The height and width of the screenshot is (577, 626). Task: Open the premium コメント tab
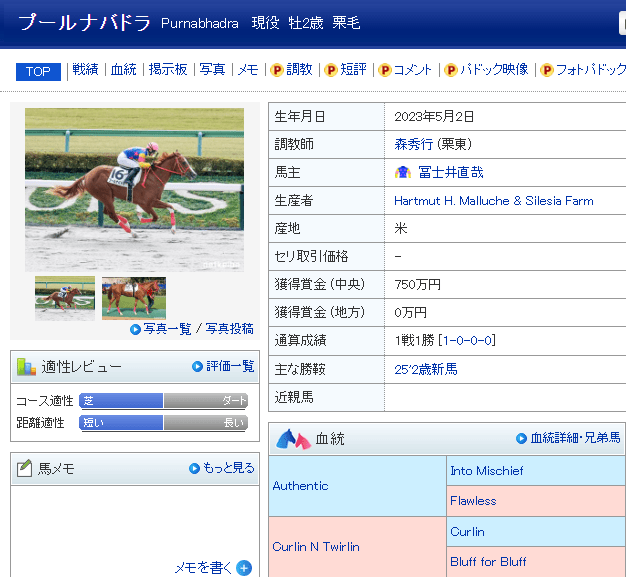point(413,69)
